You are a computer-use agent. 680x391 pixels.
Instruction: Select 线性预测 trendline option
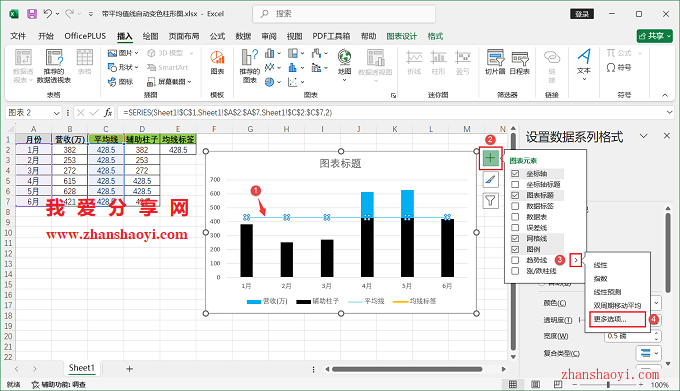pyautogui.click(x=608, y=292)
